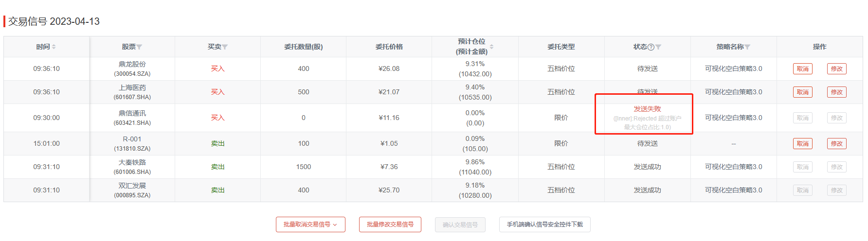Sort the table by 时间 column
868x241 pixels.
pyautogui.click(x=54, y=47)
